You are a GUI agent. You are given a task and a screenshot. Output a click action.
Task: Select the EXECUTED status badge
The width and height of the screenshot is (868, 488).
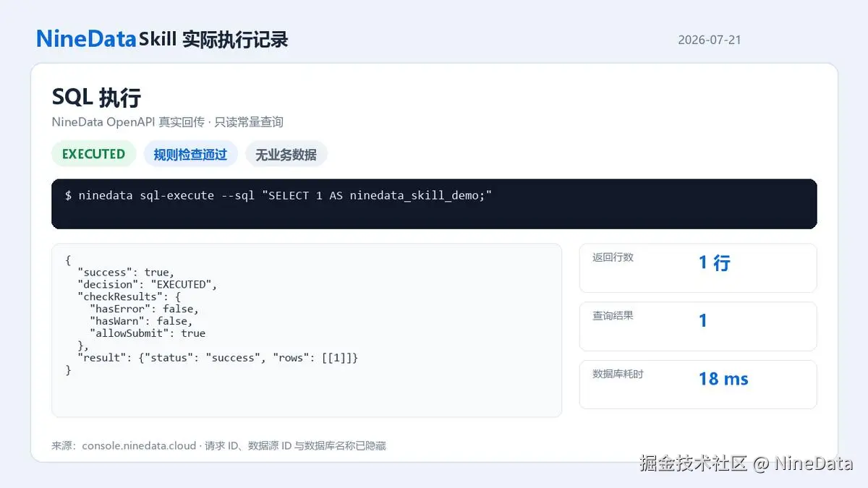93,154
